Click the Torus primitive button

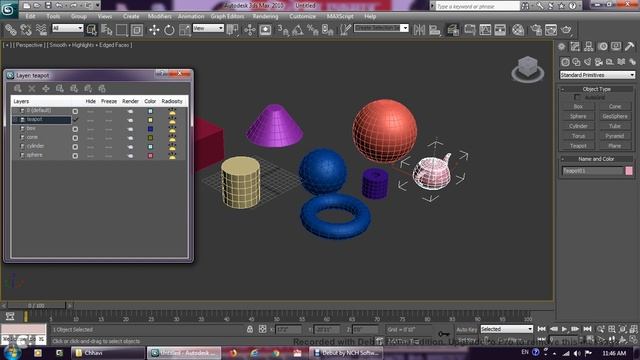578,136
